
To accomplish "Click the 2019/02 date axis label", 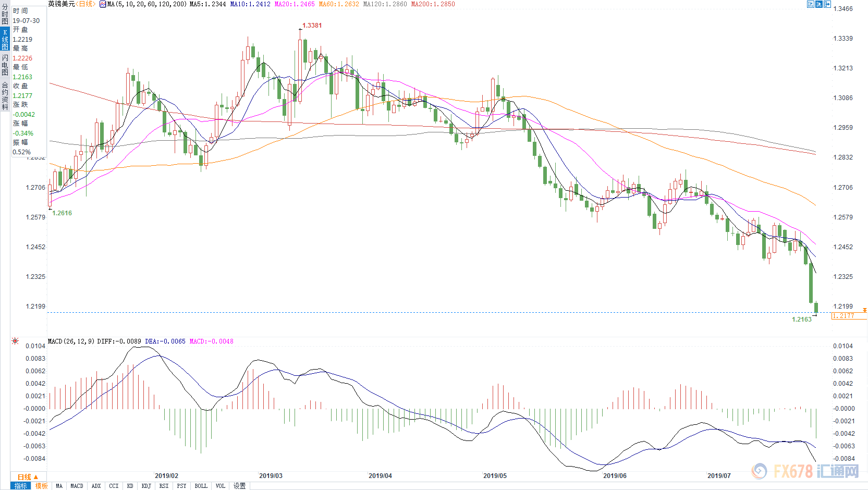I will click(x=166, y=476).
